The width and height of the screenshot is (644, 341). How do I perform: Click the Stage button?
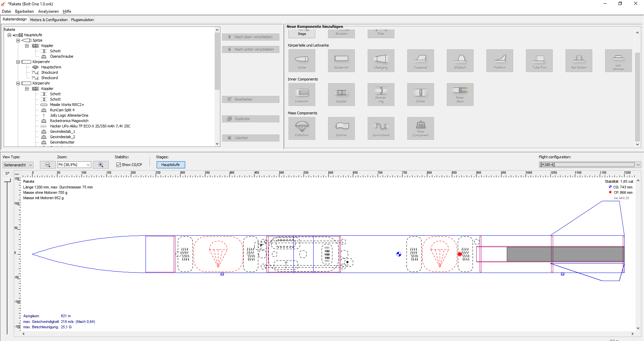[x=302, y=34]
